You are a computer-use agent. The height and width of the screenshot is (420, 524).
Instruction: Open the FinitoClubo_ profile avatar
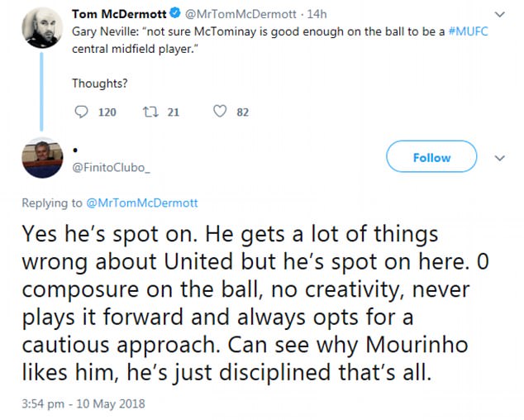click(40, 158)
